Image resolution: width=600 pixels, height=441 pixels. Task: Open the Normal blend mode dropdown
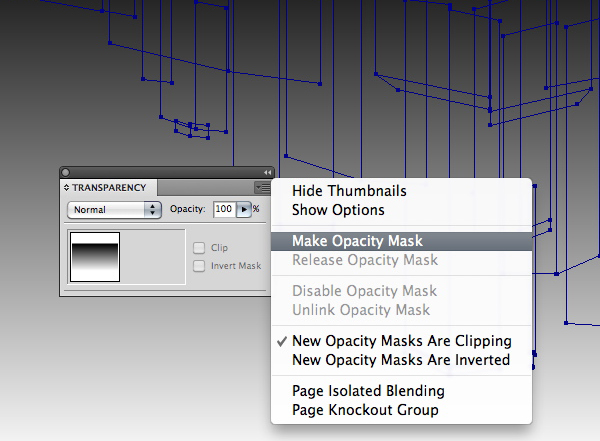click(114, 210)
